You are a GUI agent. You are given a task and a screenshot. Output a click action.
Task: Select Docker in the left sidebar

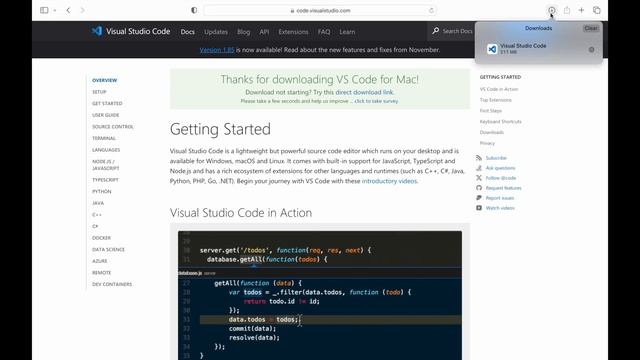pyautogui.click(x=101, y=238)
